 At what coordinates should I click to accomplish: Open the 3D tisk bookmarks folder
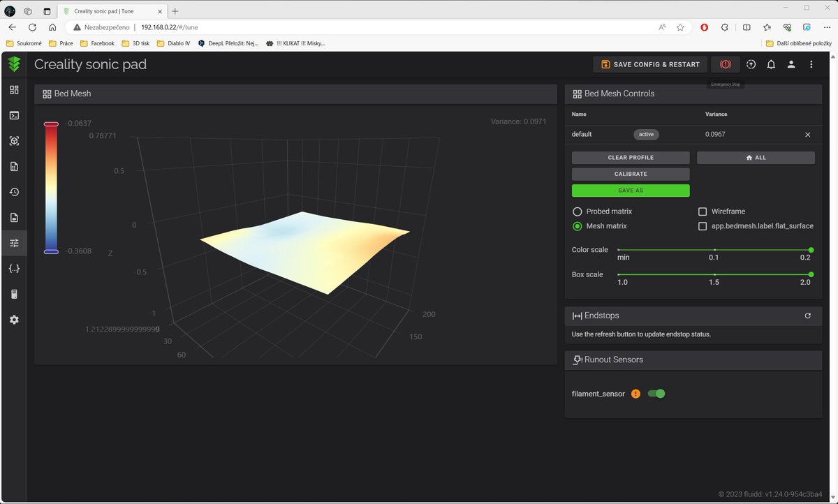coord(135,43)
